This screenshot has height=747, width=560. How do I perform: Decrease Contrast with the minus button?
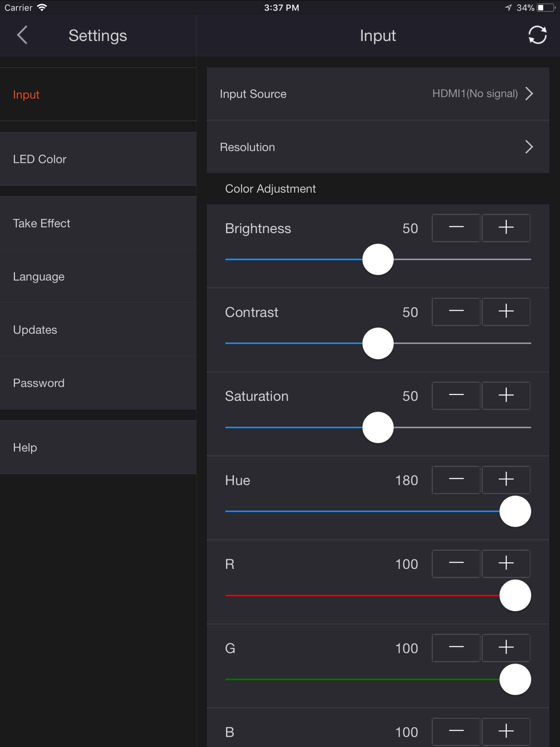point(456,312)
